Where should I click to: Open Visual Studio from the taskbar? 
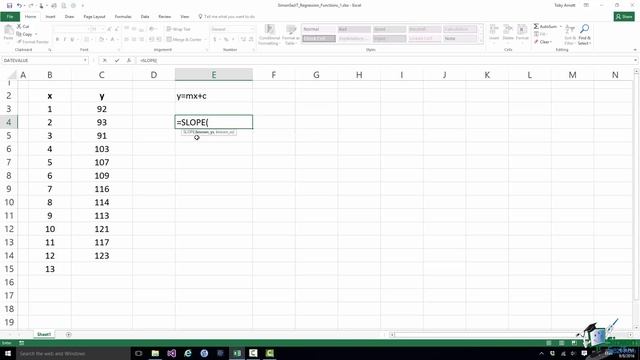click(x=171, y=353)
